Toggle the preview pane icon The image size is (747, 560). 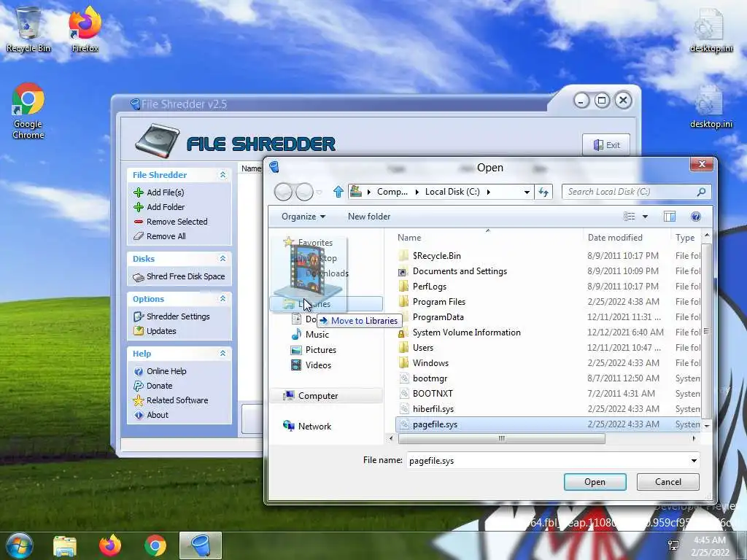point(670,217)
